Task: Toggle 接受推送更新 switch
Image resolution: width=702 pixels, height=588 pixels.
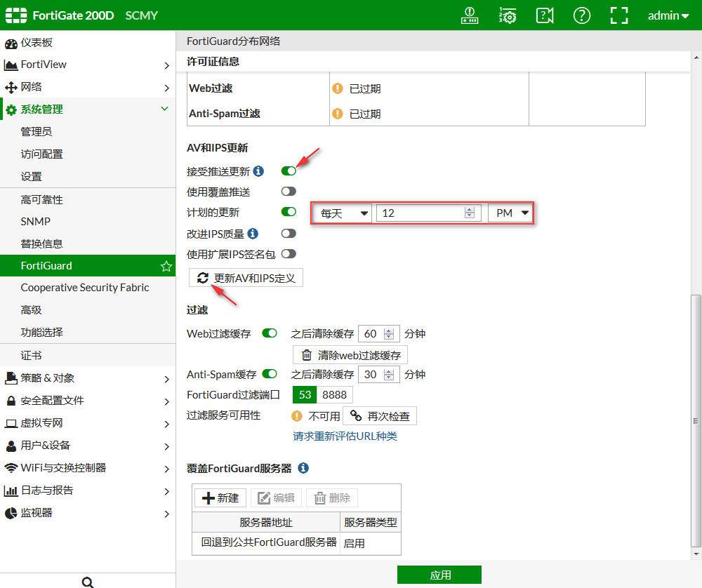Action: 289,171
